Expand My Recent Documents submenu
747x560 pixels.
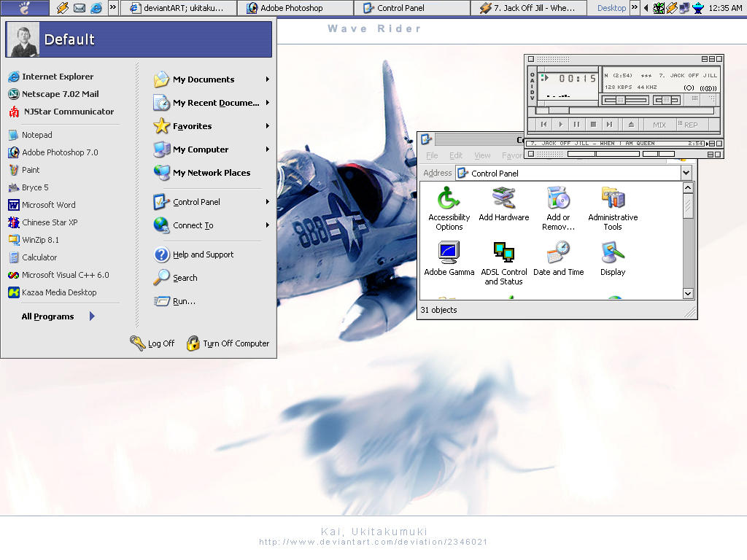point(268,103)
